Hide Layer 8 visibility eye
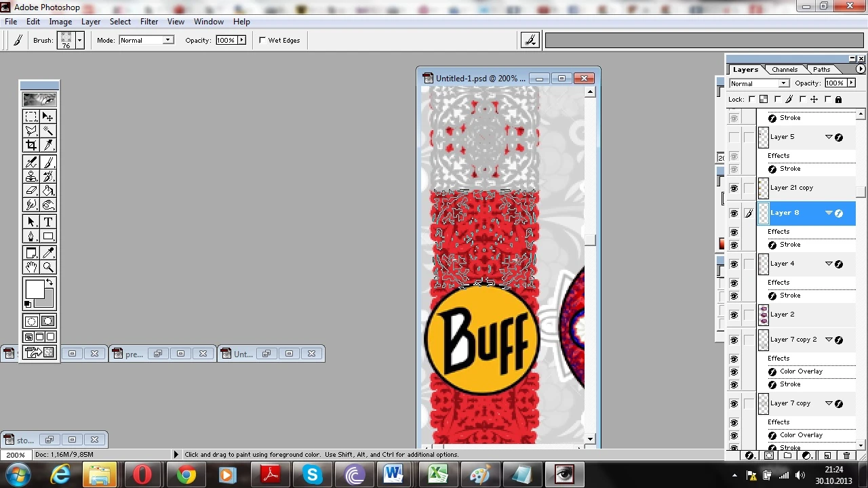Viewport: 868px width, 488px height. tap(734, 213)
